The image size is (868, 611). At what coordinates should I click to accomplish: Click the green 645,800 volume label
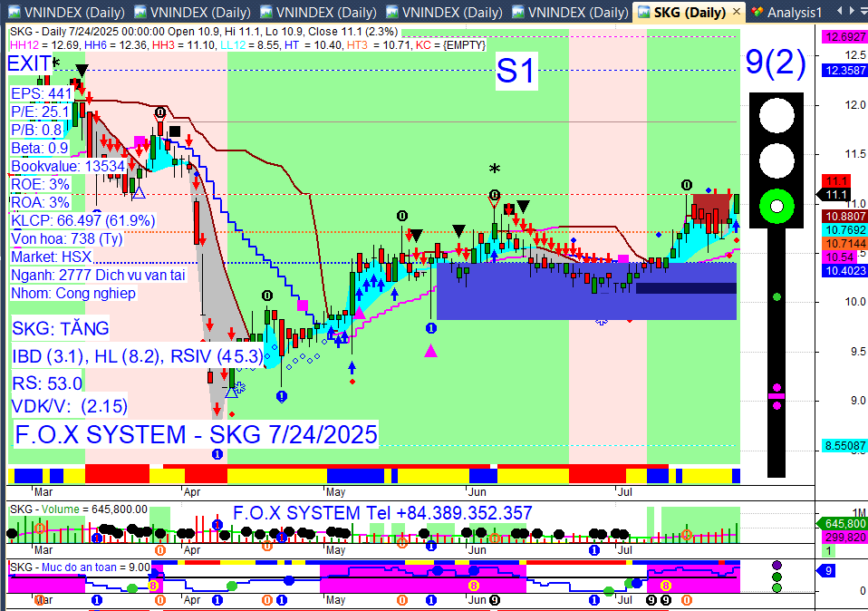(843, 523)
